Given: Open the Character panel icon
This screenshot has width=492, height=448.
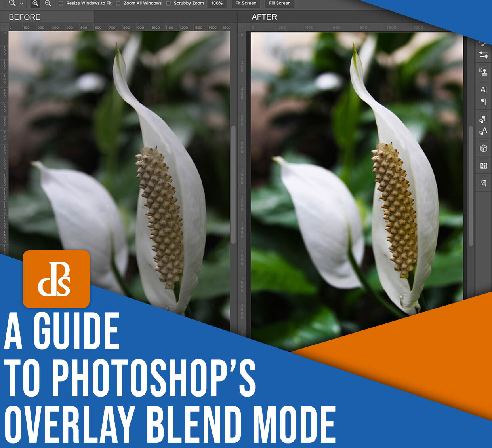Looking at the screenshot, I should click(483, 89).
